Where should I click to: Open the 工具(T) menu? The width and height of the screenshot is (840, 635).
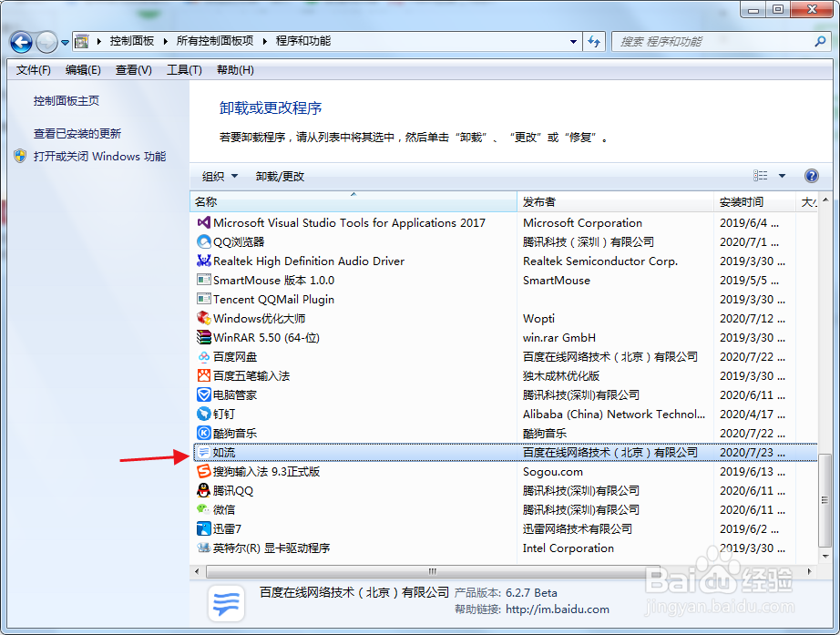point(184,70)
